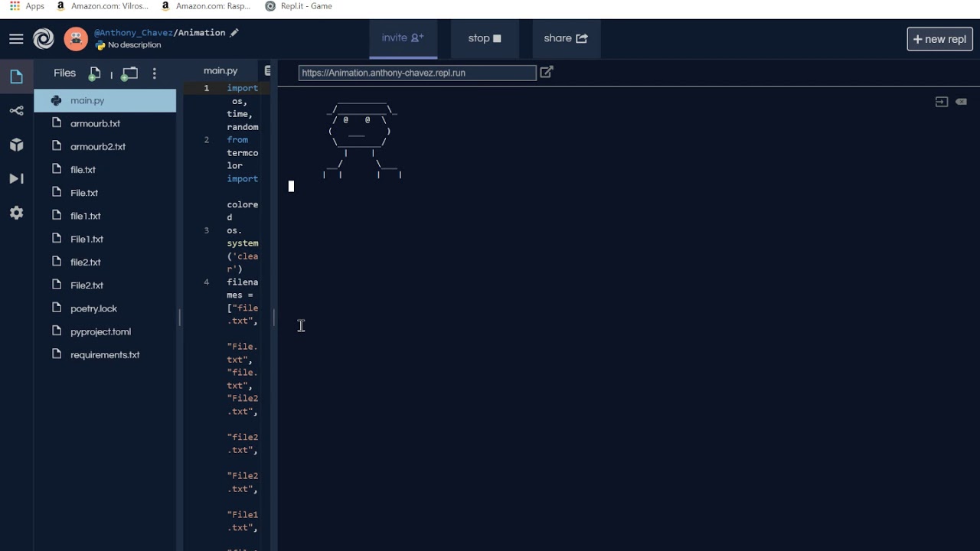980x551 pixels.
Task: Open Amazon Rasp bookmark
Action: pos(207,6)
